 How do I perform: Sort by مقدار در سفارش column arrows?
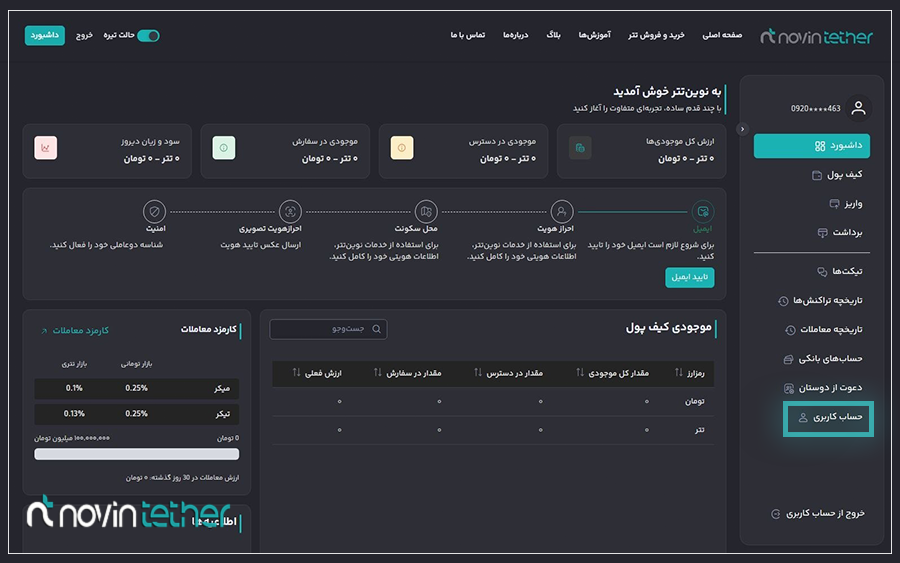click(378, 372)
